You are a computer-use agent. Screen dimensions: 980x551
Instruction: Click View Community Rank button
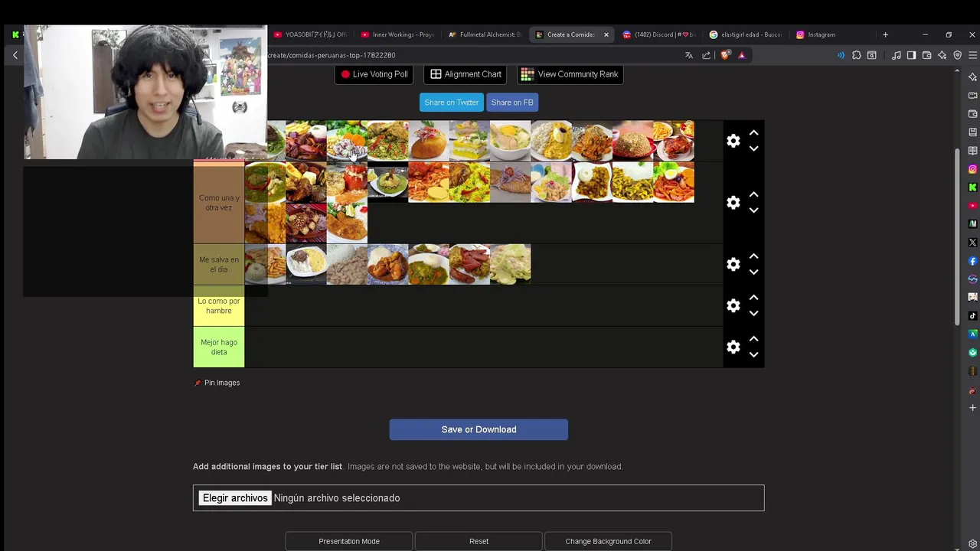570,74
